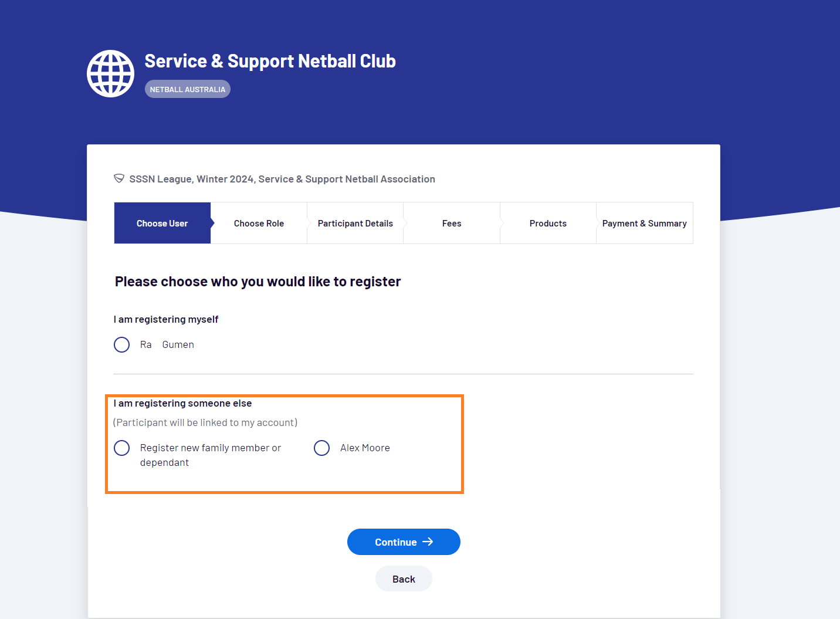840x619 pixels.
Task: Select the Ra Gumen radio button
Action: pyautogui.click(x=121, y=344)
